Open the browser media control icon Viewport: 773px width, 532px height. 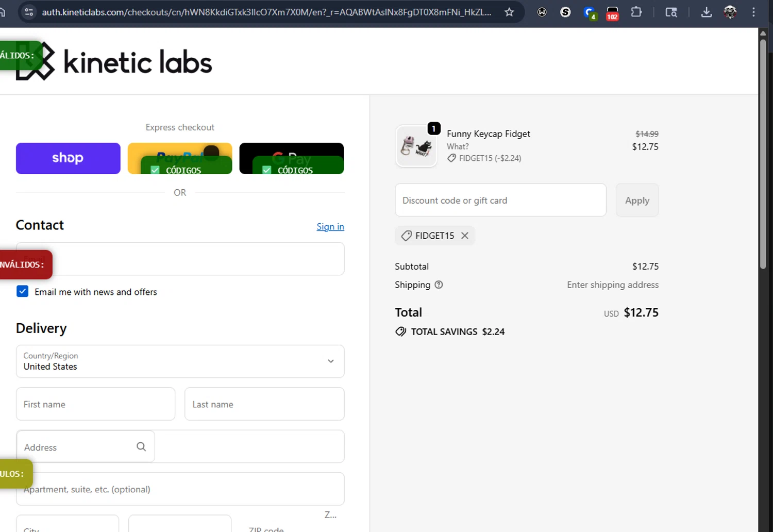point(671,12)
